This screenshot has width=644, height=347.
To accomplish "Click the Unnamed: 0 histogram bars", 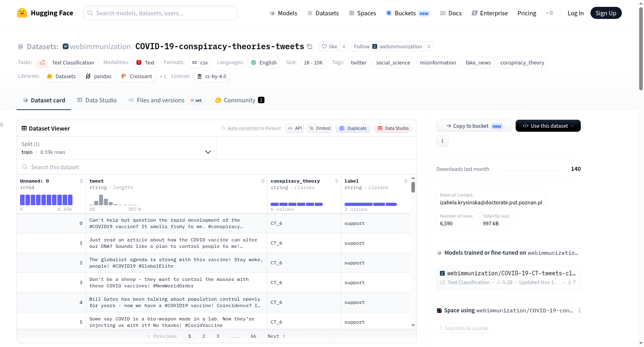I will click(46, 200).
